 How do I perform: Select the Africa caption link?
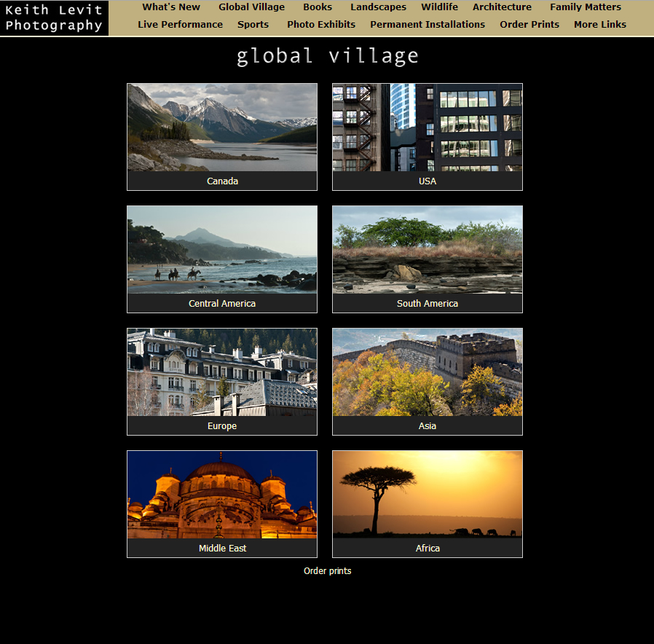428,548
